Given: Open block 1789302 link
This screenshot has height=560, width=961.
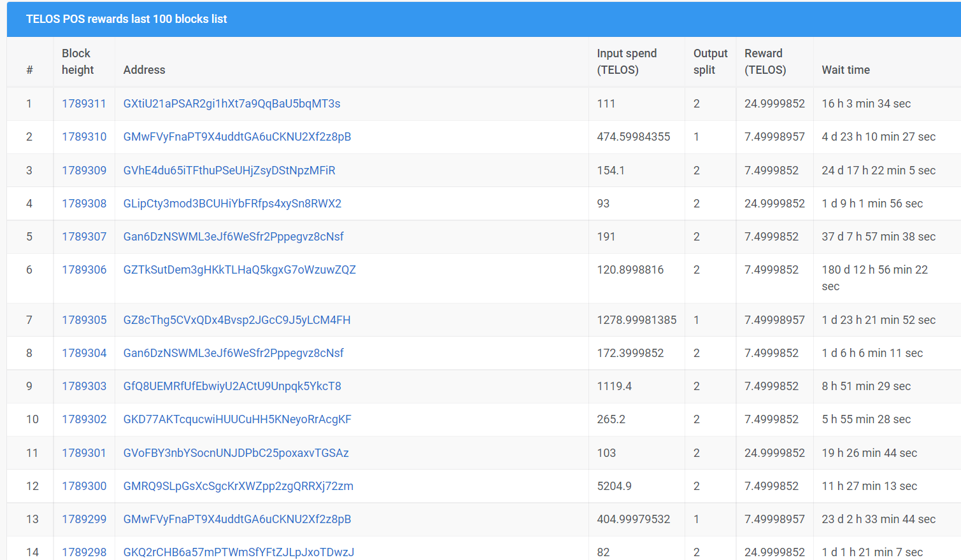Looking at the screenshot, I should [84, 419].
